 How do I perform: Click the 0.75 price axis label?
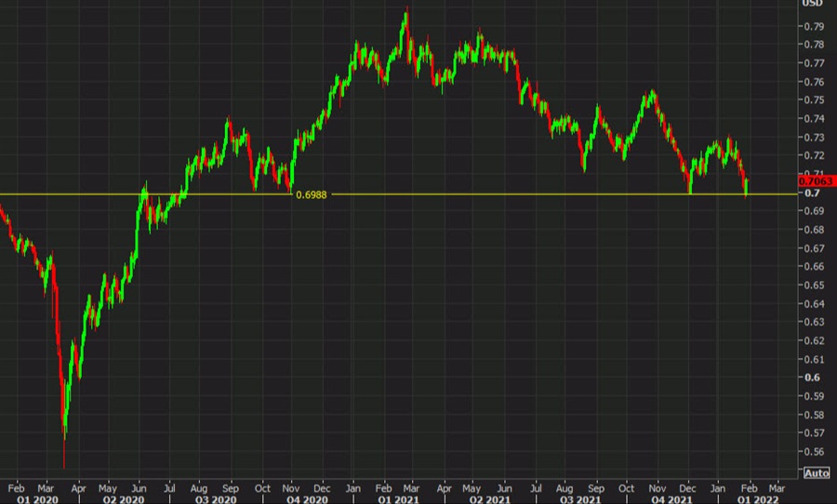tap(814, 99)
